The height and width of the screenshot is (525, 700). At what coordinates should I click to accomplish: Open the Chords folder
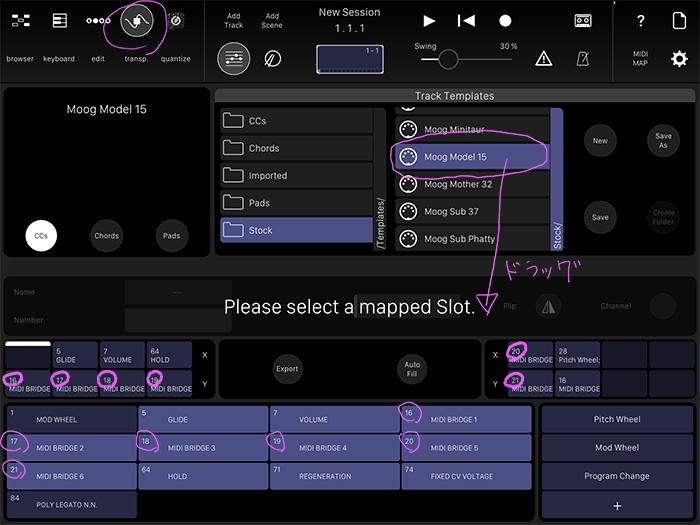tap(296, 148)
